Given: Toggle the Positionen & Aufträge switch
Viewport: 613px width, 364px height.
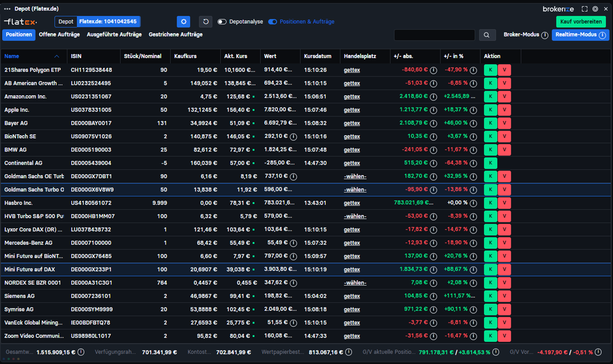Looking at the screenshot, I should (273, 22).
